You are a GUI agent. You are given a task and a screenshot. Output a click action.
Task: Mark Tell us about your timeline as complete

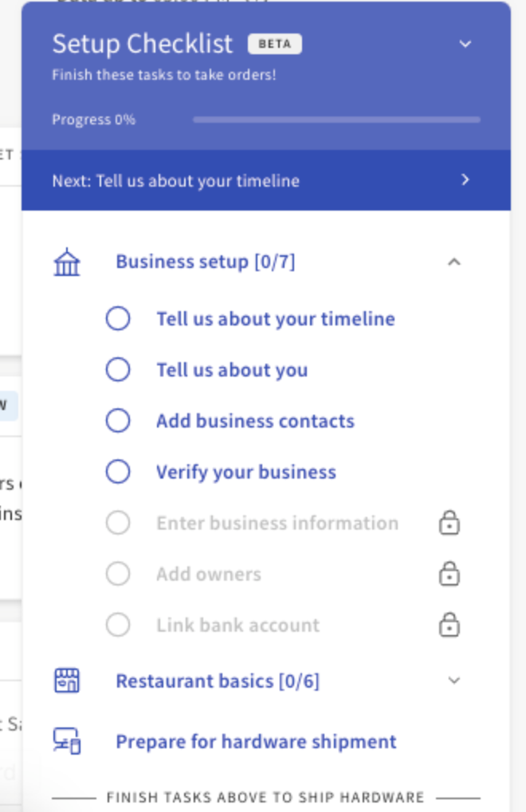tap(118, 318)
